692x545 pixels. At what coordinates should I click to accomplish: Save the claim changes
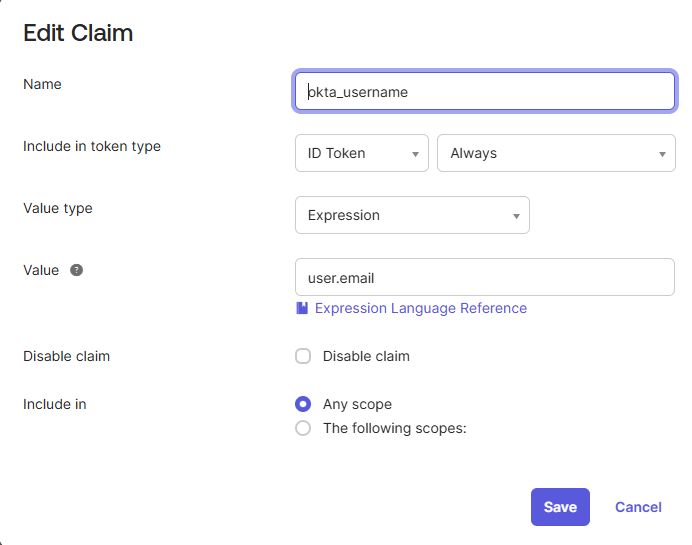point(560,507)
